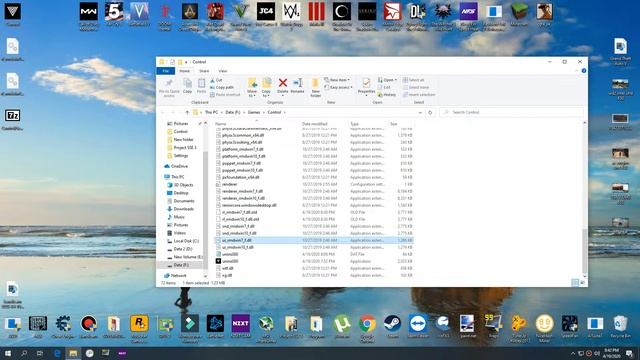Click the Cut scissors command
This screenshot has height=360, width=640.
click(x=216, y=80)
